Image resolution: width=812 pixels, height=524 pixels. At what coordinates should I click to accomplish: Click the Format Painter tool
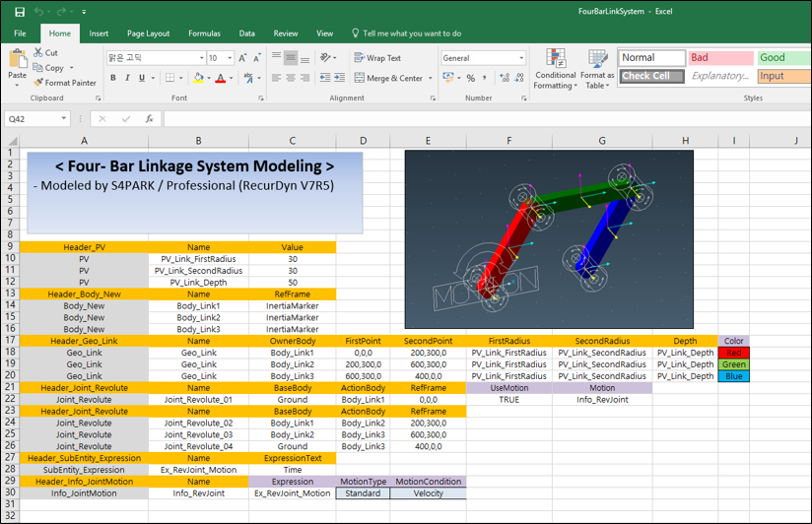[x=65, y=83]
